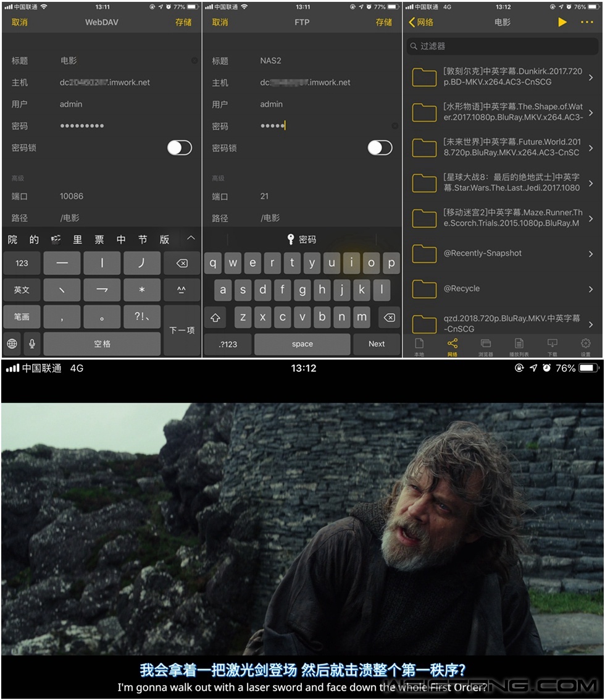Tap the microphone dictation key
The width and height of the screenshot is (605, 700).
(32, 344)
